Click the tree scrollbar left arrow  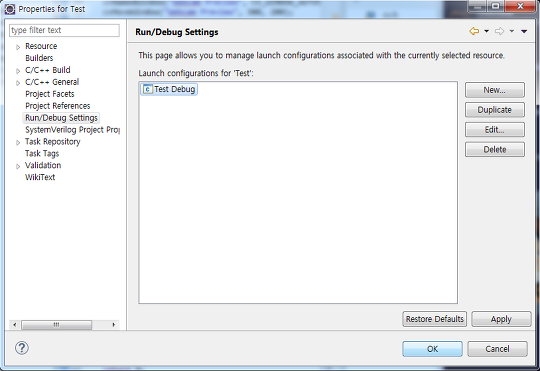[14, 324]
